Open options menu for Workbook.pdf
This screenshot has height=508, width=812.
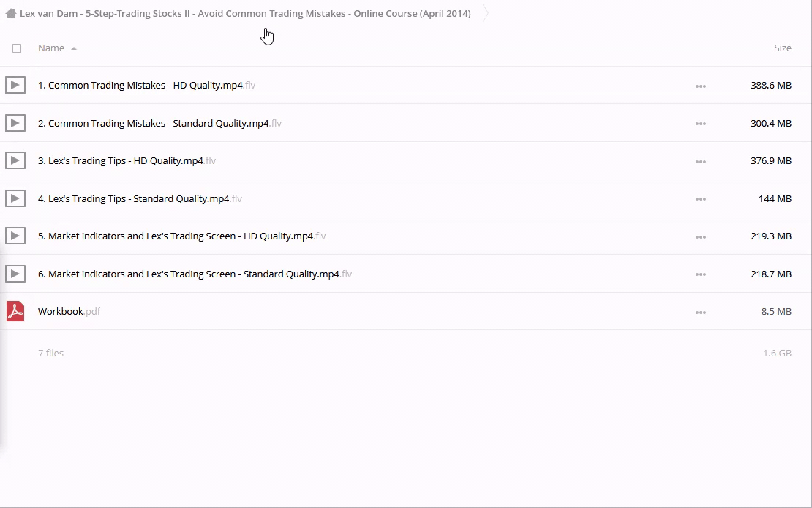click(x=700, y=312)
